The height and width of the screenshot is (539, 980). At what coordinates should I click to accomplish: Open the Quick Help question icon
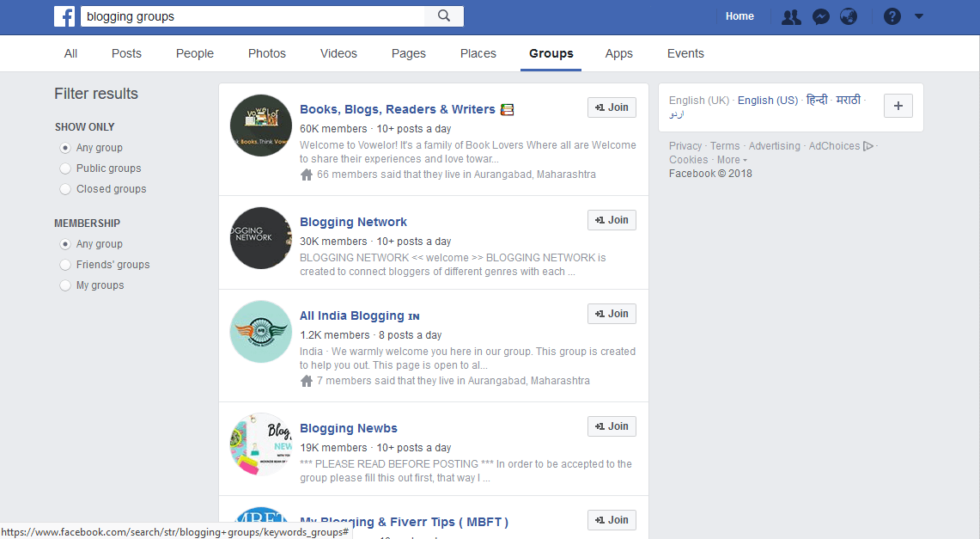[x=892, y=17]
